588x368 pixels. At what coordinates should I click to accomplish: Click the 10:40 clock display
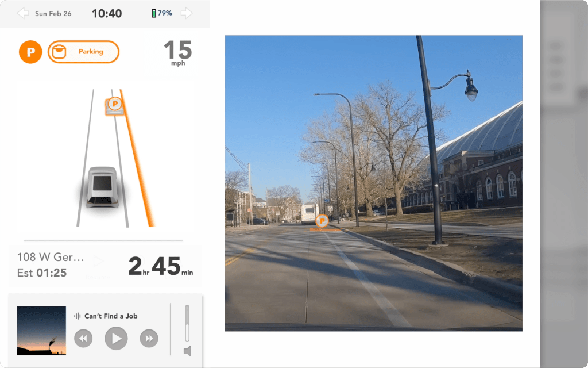pyautogui.click(x=107, y=14)
